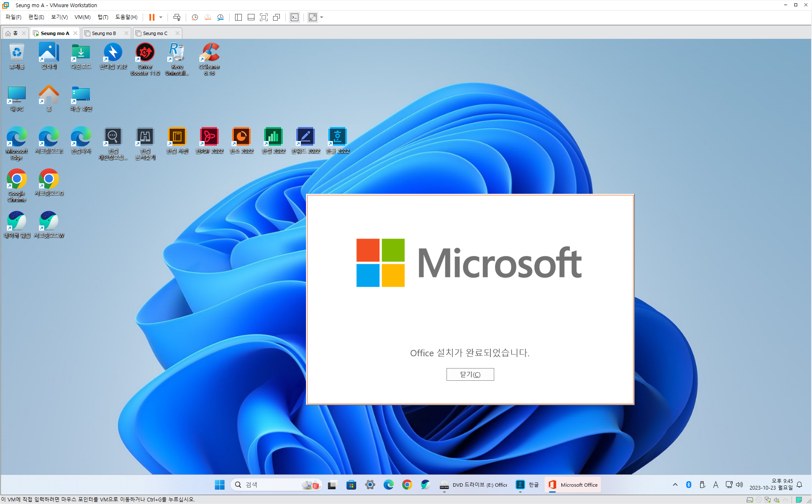This screenshot has height=504, width=812.
Task: Take a snapshot using the clock-plus icon
Action: coord(195,17)
